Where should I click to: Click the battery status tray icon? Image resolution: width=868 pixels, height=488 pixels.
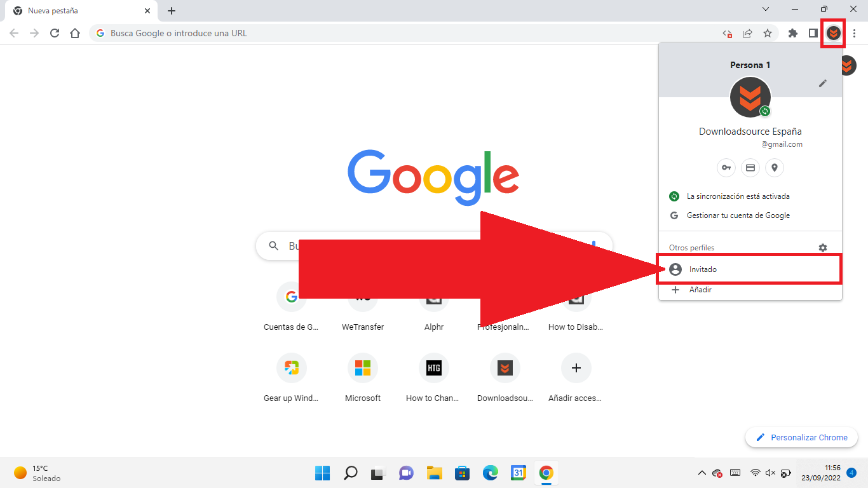click(786, 473)
